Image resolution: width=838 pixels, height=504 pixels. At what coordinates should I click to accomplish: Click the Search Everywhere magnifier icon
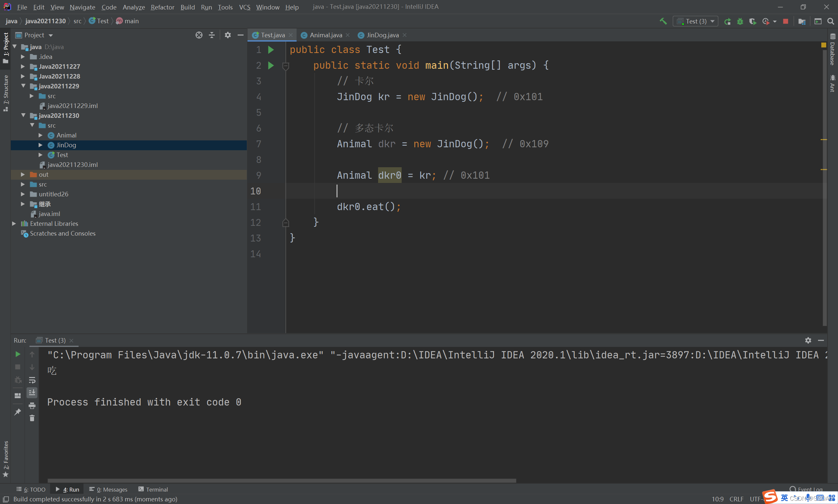tap(830, 21)
